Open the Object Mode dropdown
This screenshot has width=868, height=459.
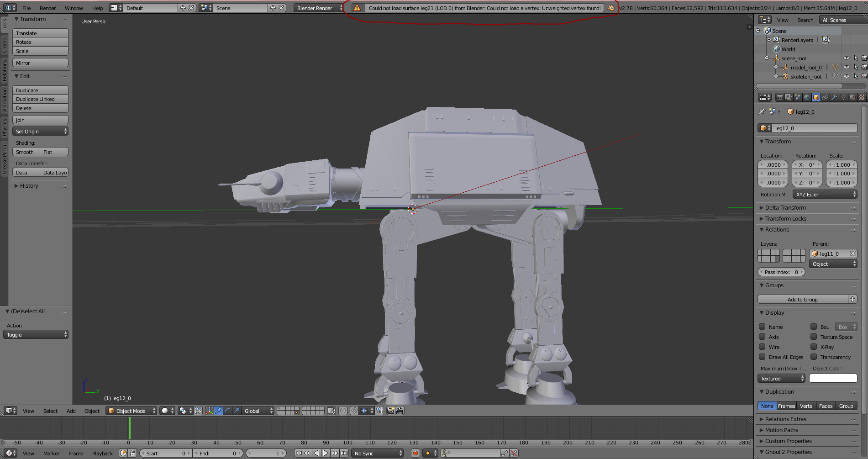tap(132, 411)
